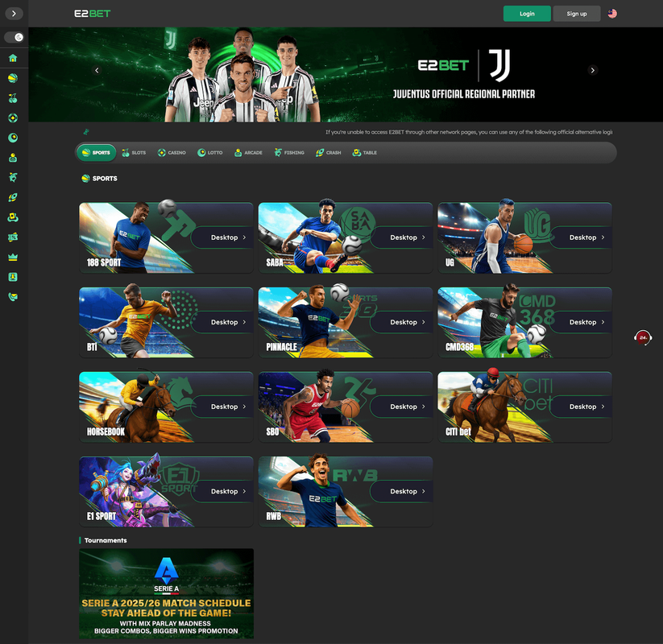Open the VIP crown icon in the sidebar

pyautogui.click(x=13, y=257)
